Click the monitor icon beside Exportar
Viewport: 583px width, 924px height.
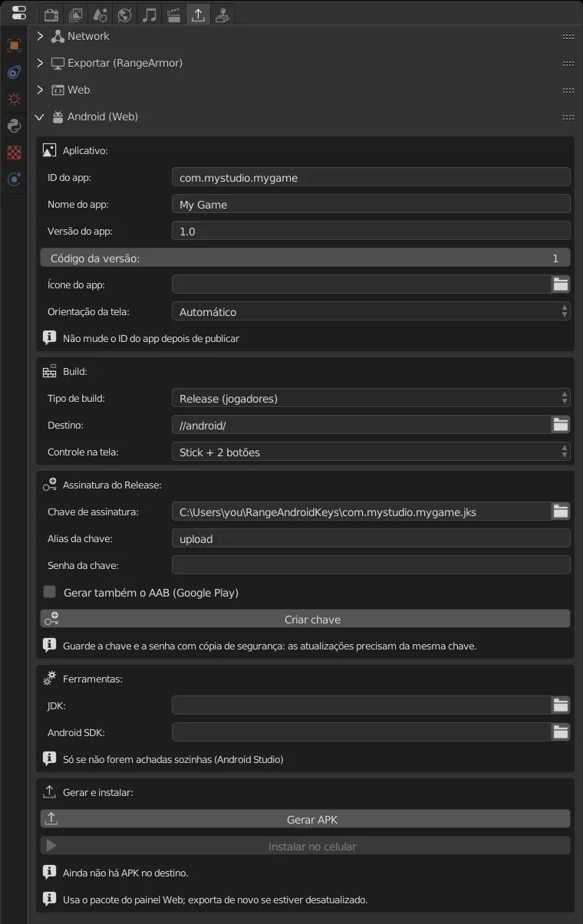(x=58, y=63)
